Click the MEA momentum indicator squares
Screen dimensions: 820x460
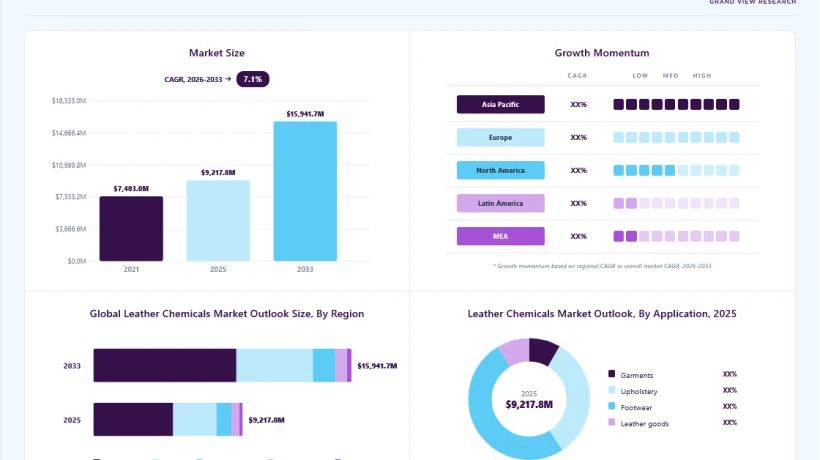click(676, 236)
